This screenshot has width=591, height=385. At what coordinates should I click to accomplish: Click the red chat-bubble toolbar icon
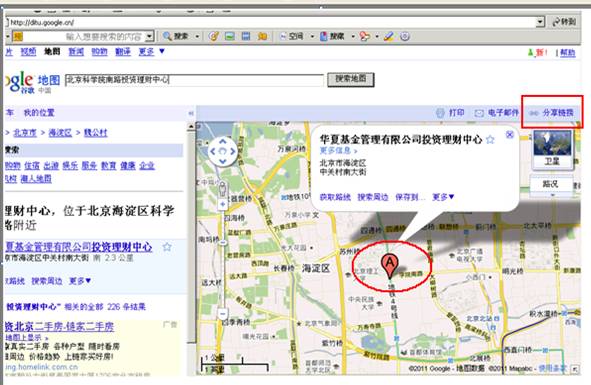tap(364, 36)
